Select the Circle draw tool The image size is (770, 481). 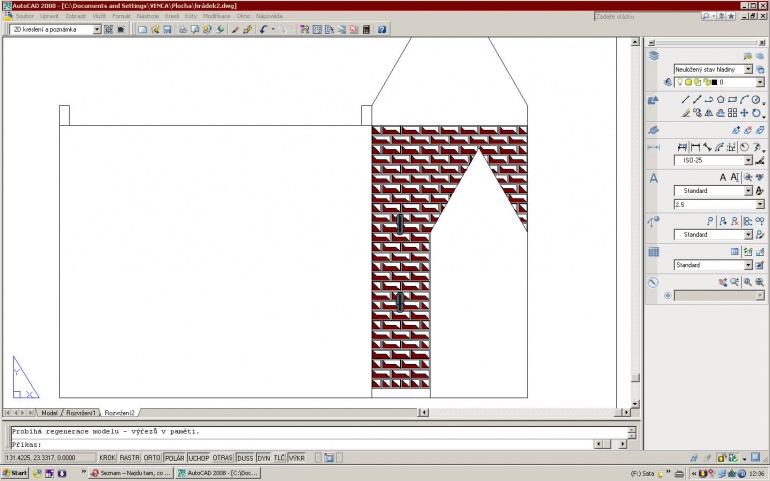click(756, 100)
